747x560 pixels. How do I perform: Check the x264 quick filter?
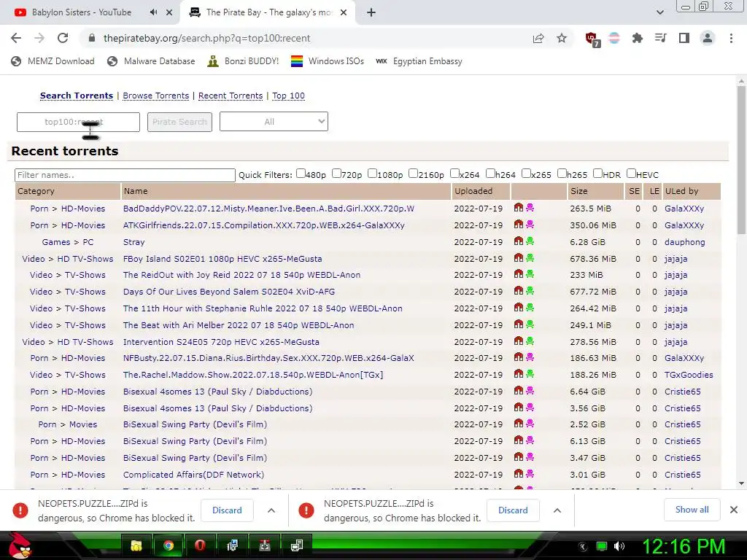click(454, 174)
